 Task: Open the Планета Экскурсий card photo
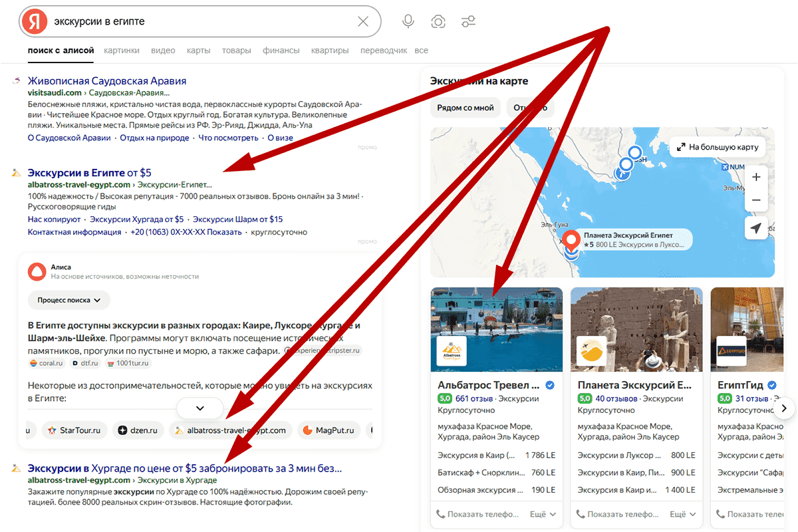click(636, 329)
